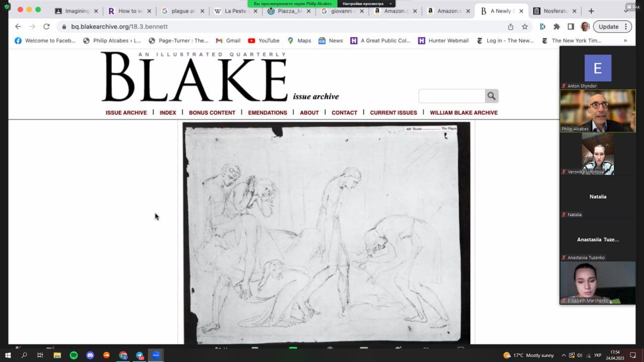The image size is (644, 362).
Task: Open Welcome to Facebook bookmark
Action: (x=45, y=41)
